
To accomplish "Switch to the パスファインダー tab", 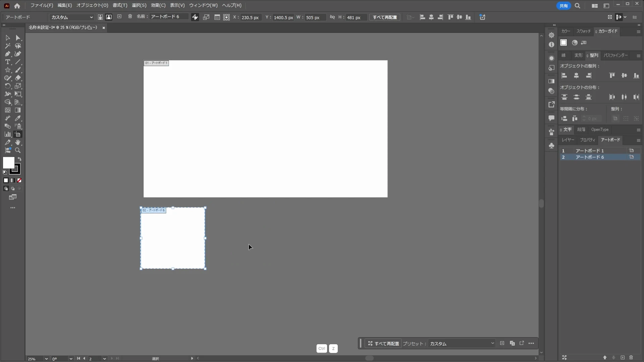I will (616, 55).
